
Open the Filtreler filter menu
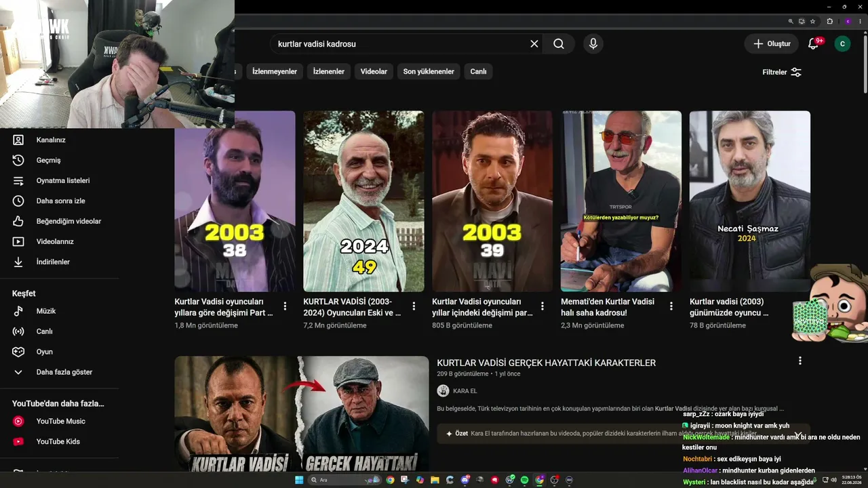click(782, 72)
